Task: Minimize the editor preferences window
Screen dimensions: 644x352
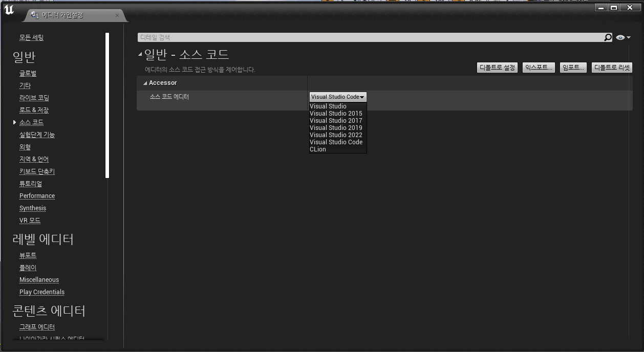Action: tap(601, 8)
